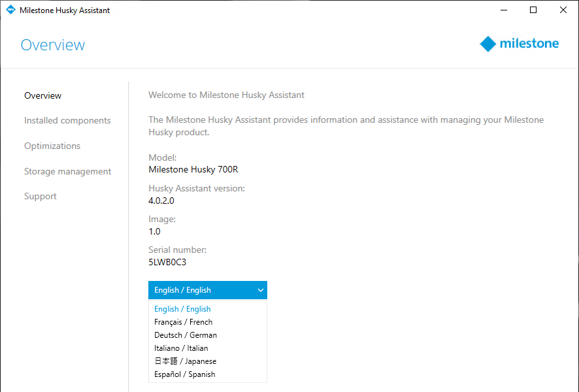Open the Installed components section
Screen dimensions: 579x392
(67, 121)
